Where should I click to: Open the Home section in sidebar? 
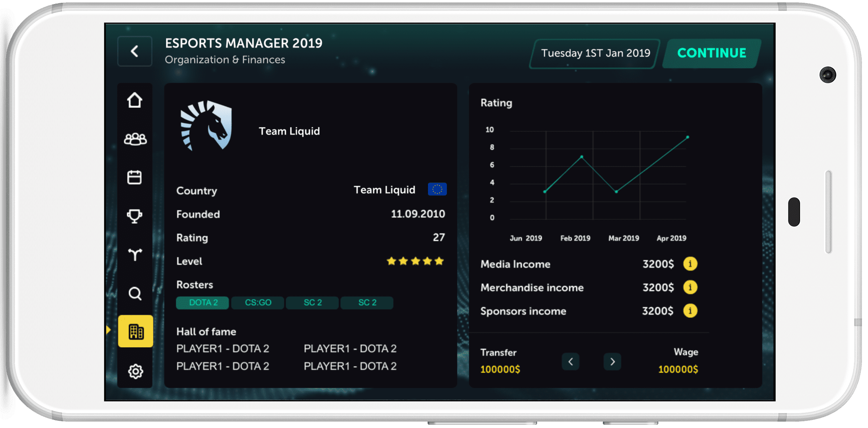click(x=135, y=100)
